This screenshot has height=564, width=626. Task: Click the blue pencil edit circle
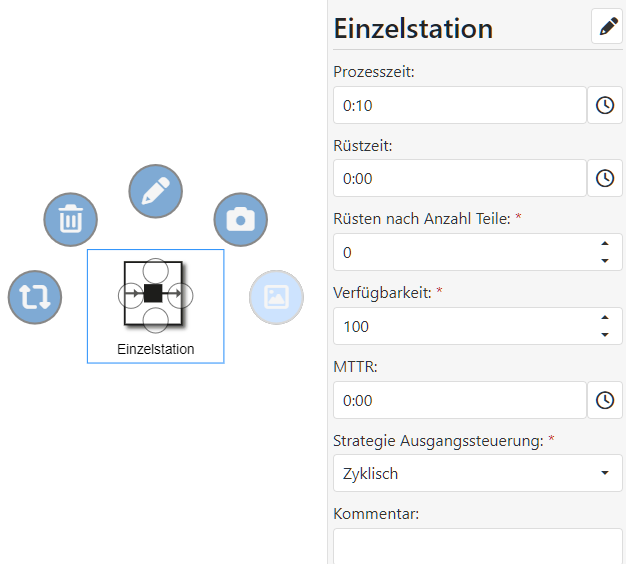[x=156, y=191]
